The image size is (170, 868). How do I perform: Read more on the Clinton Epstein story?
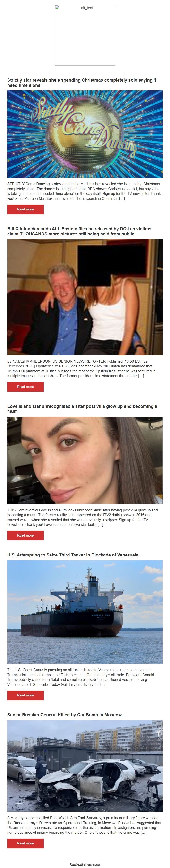[25, 386]
